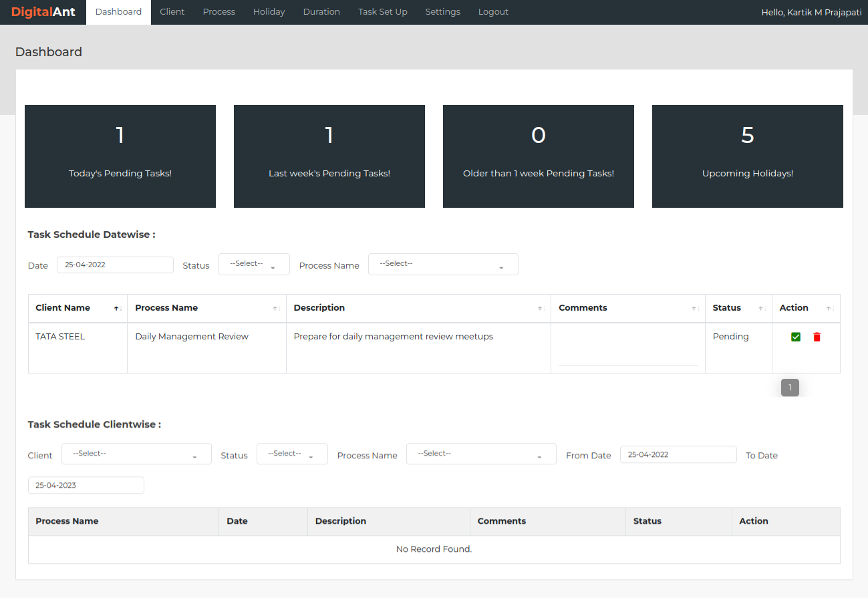Open Today's Pending Tasks card

(120, 156)
